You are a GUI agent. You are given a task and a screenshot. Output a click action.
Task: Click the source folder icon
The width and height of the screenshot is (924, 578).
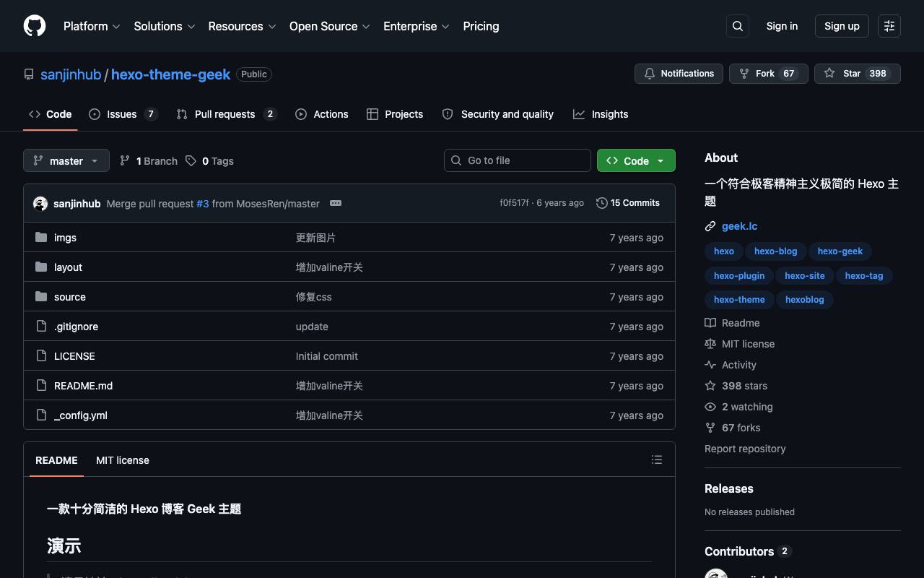point(41,296)
